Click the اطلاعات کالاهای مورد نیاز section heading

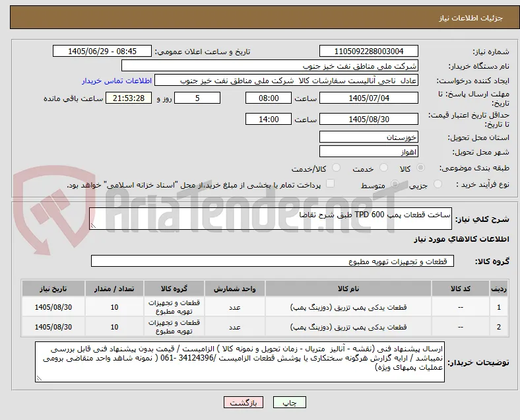[x=461, y=239]
